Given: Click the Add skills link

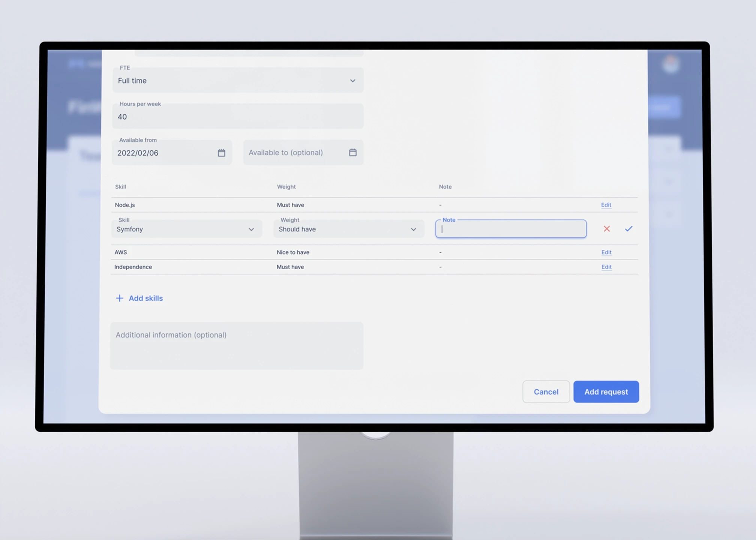Looking at the screenshot, I should pyautogui.click(x=145, y=298).
